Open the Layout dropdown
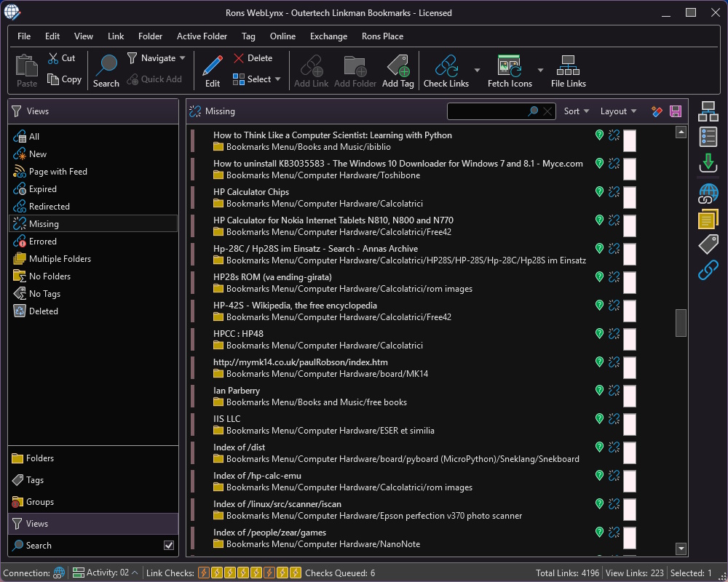This screenshot has width=728, height=582. 618,111
